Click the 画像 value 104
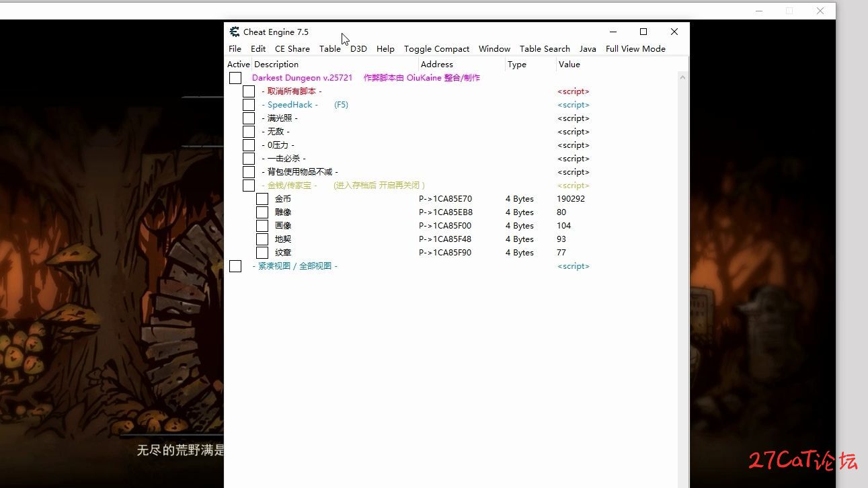This screenshot has height=488, width=868. coord(563,226)
